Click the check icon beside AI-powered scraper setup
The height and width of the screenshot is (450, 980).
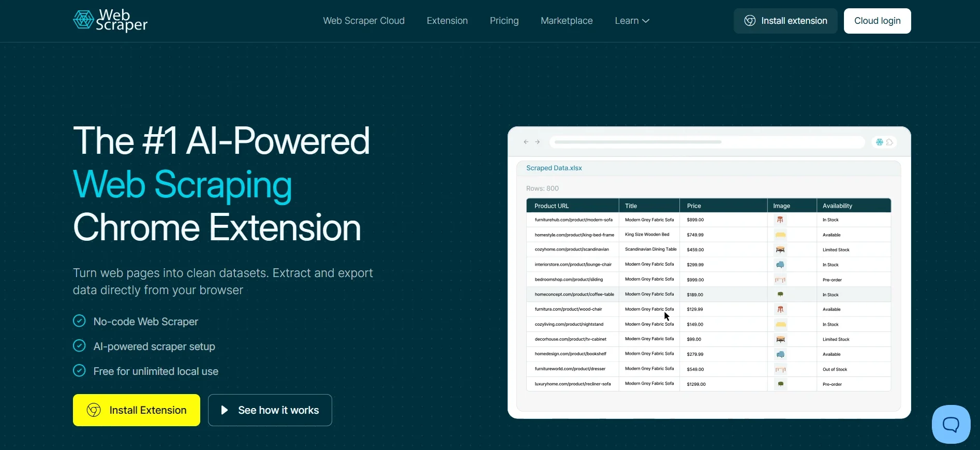79,346
